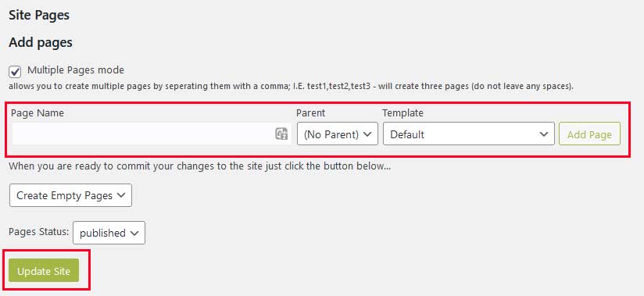Viewport: 644px width, 296px height.
Task: Click the translate icon inside Page Name field
Action: click(281, 134)
